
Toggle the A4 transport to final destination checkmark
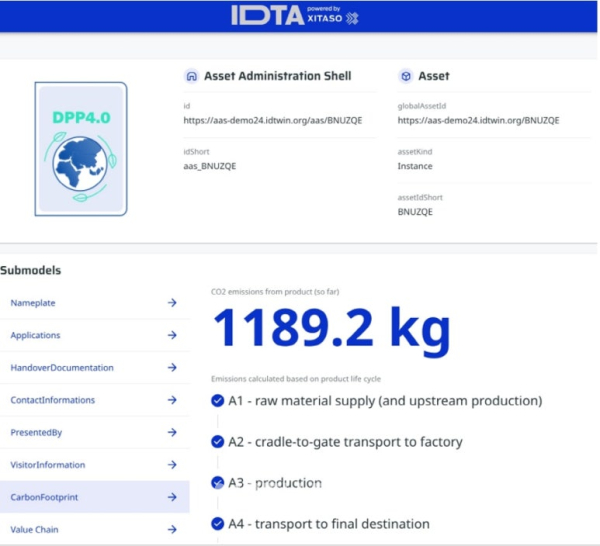pyautogui.click(x=218, y=523)
